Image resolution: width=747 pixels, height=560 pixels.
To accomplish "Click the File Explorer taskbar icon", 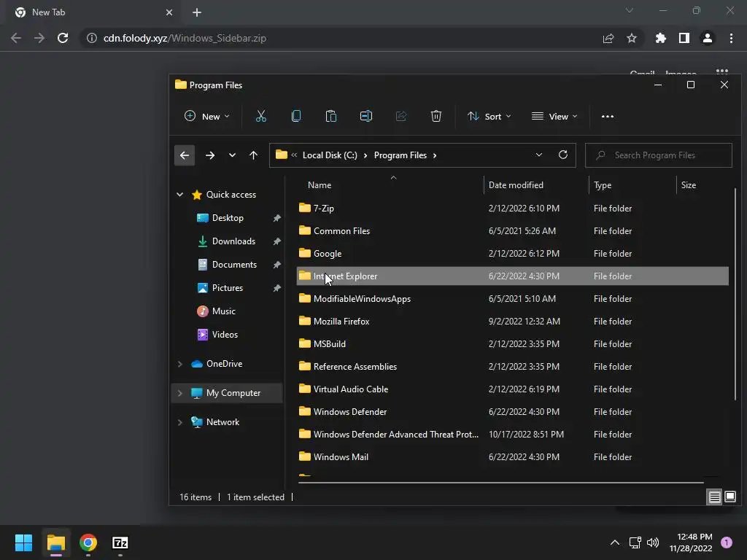I will 55,542.
